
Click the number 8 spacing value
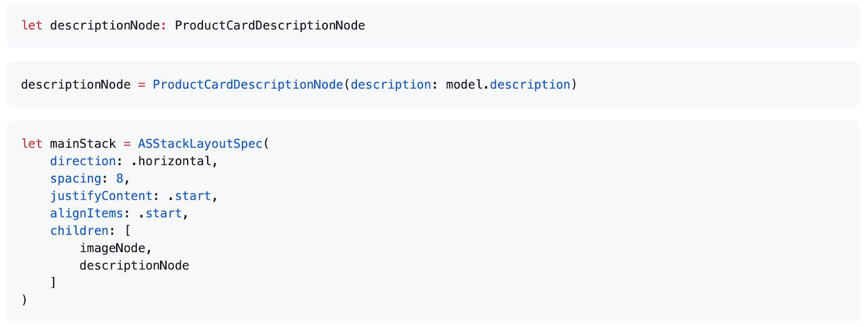119,178
